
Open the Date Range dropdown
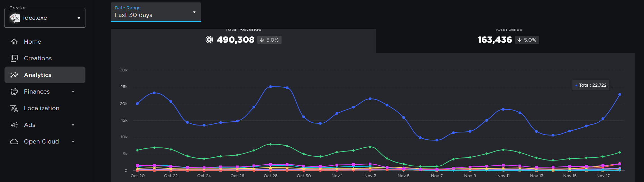156,12
